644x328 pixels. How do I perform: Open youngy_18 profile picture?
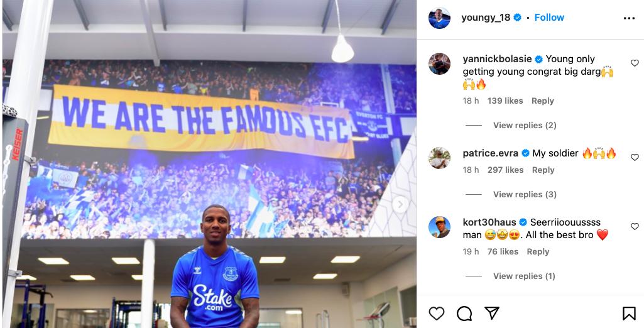coord(439,18)
